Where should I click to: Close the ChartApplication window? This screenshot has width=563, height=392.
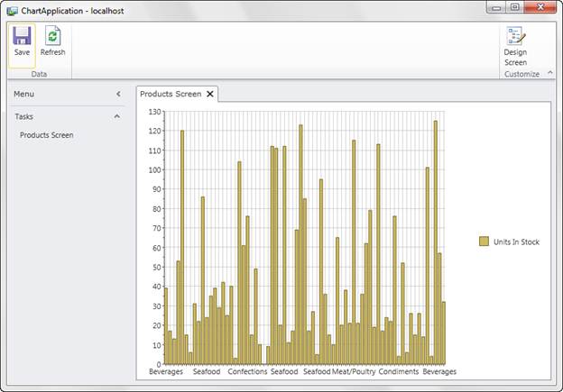tap(540, 6)
